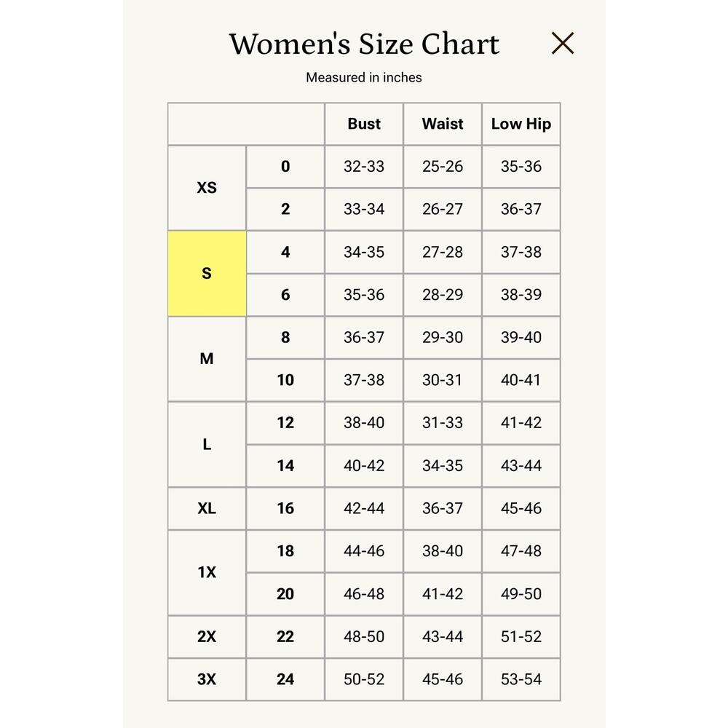Click the 2X size label
The height and width of the screenshot is (728, 728).
click(x=207, y=636)
